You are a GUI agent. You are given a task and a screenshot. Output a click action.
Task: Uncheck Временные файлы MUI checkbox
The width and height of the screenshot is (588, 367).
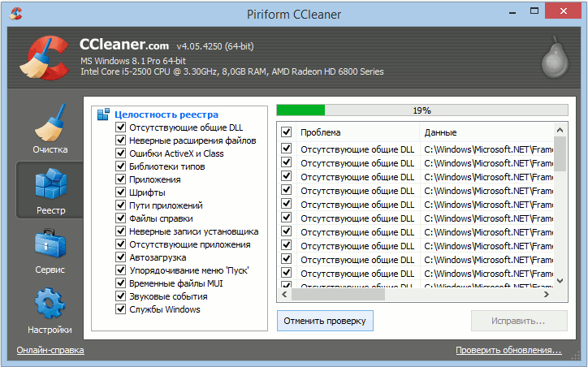coord(120,283)
